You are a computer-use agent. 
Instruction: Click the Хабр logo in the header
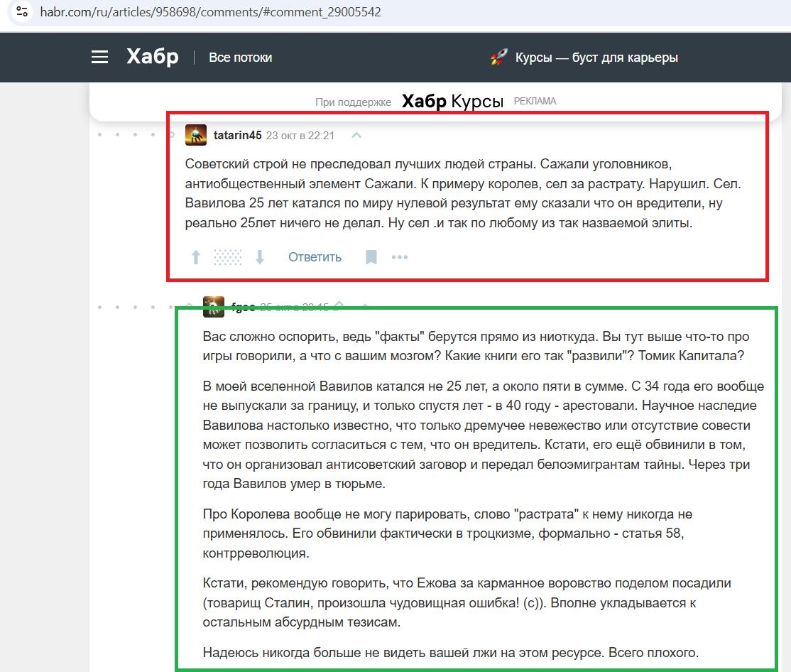(x=151, y=56)
